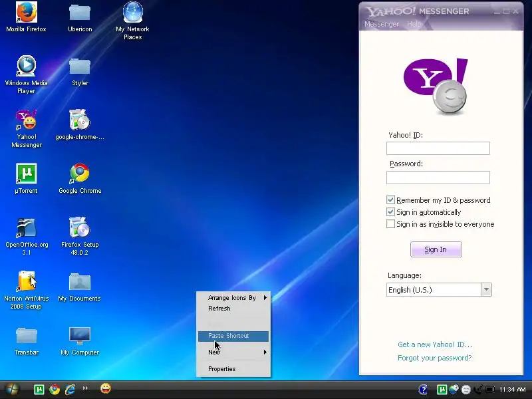Click the µTorrent system tray icon
The height and width of the screenshot is (399, 532).
[442, 390]
